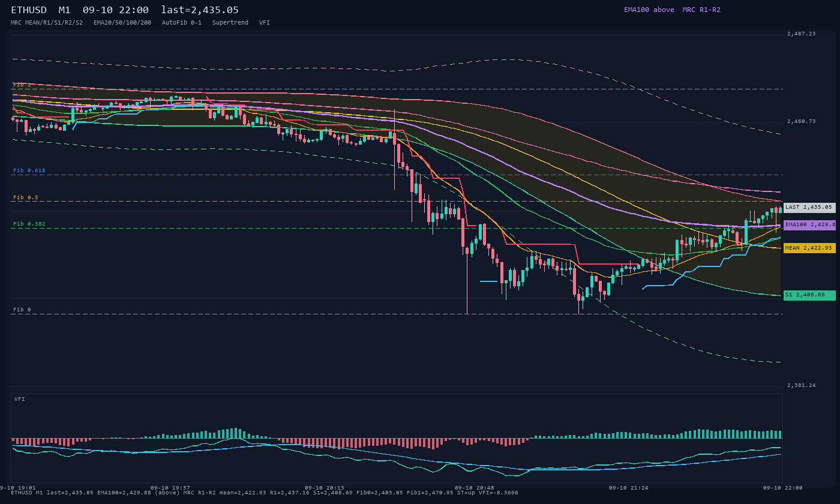
Task: Click the 09-10 20:48 time axis label
Action: point(475,488)
